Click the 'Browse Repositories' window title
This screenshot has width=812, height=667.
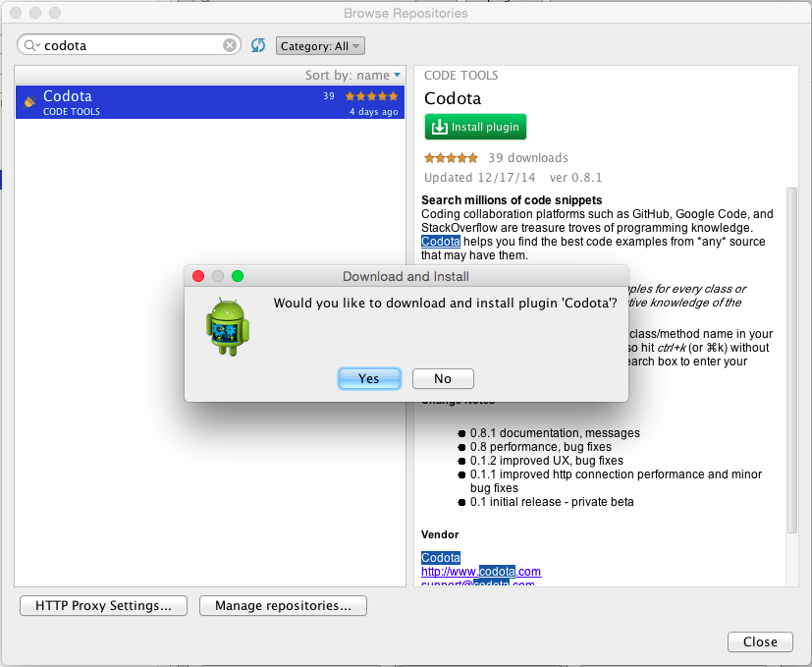point(406,13)
